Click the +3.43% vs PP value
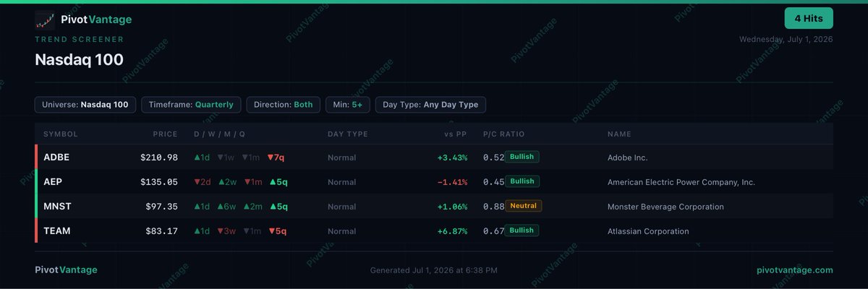This screenshot has width=868, height=289. tap(452, 158)
